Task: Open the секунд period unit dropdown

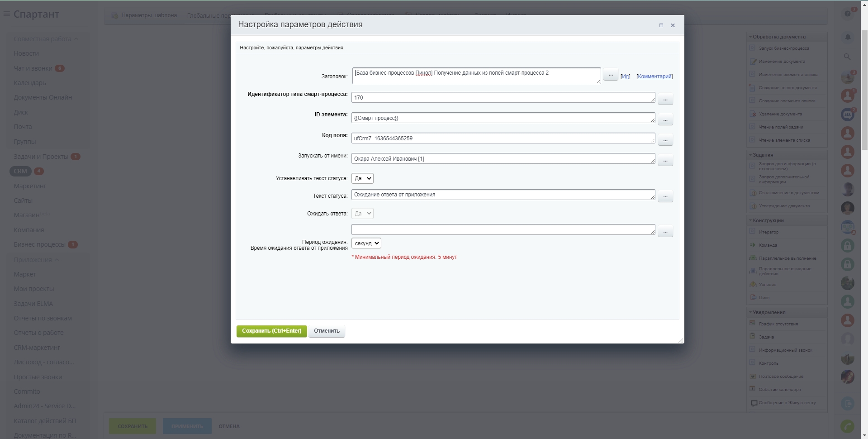Action: click(366, 243)
